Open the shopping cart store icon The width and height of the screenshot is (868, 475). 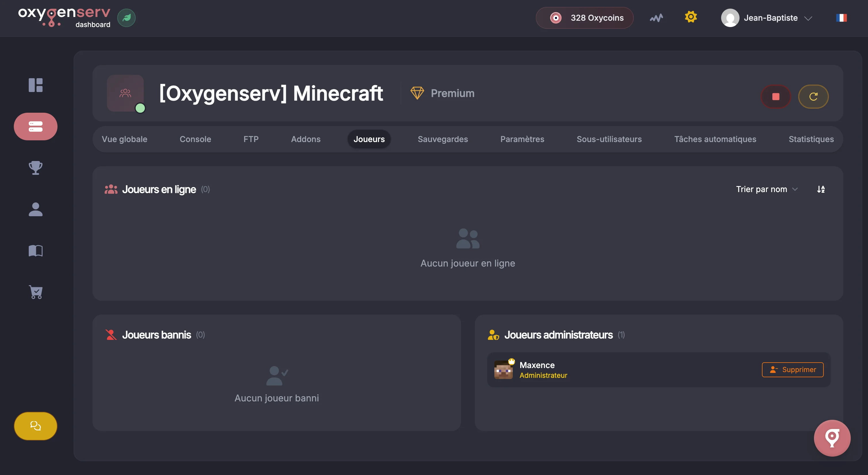click(35, 292)
